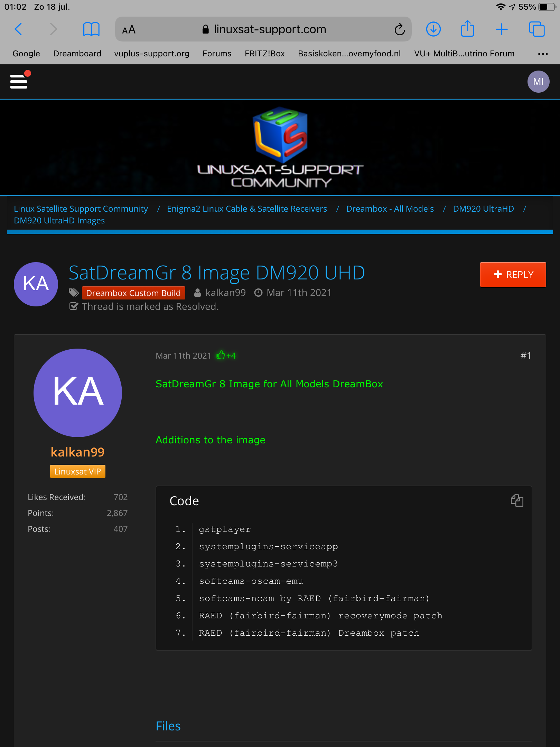
Task: Click code line softcams-oscam-emu
Action: coord(251,581)
